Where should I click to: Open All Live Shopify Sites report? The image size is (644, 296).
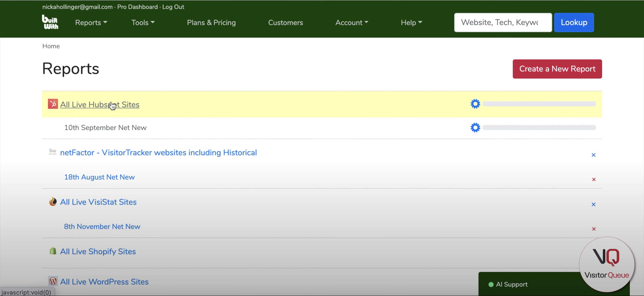98,252
